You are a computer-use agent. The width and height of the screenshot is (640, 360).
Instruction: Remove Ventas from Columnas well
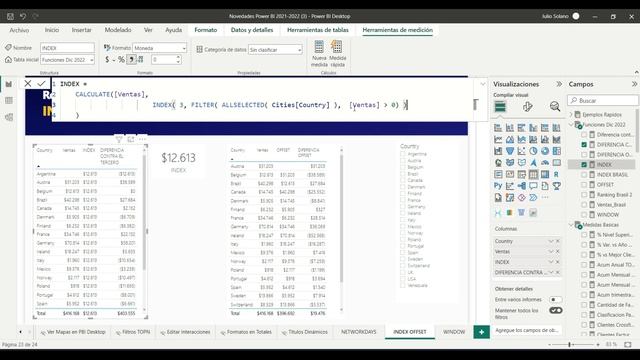[558, 251]
